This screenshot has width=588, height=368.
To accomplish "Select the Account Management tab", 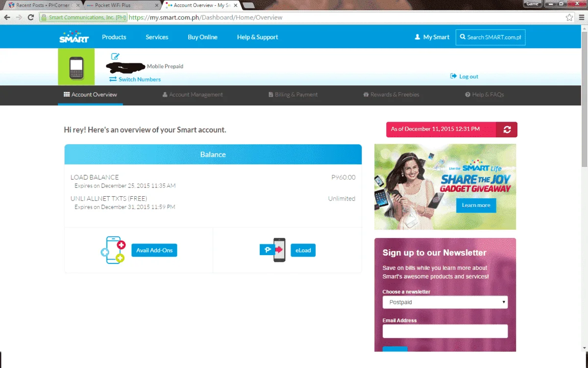I will pos(193,95).
